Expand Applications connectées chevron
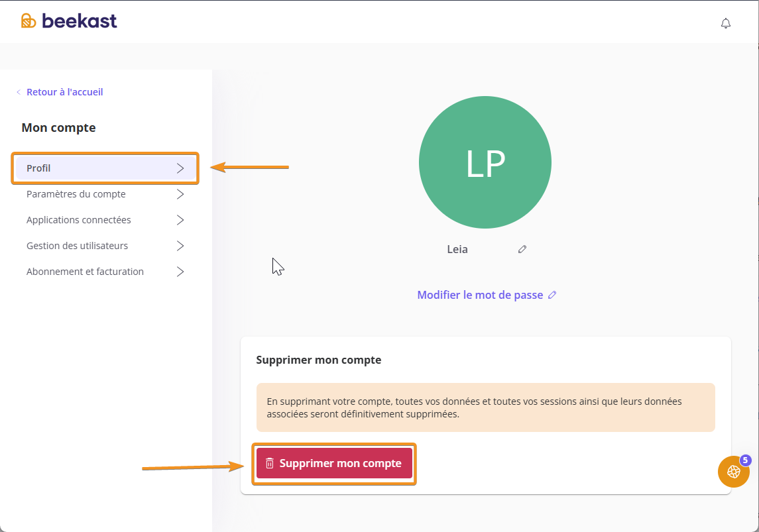Image resolution: width=759 pixels, height=532 pixels. [180, 220]
